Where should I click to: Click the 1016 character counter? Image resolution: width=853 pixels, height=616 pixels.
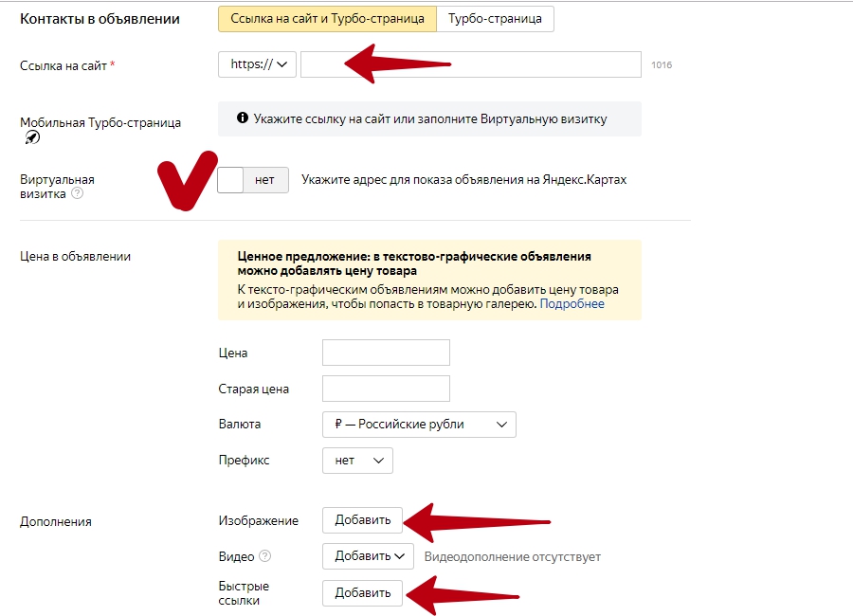pyautogui.click(x=662, y=65)
